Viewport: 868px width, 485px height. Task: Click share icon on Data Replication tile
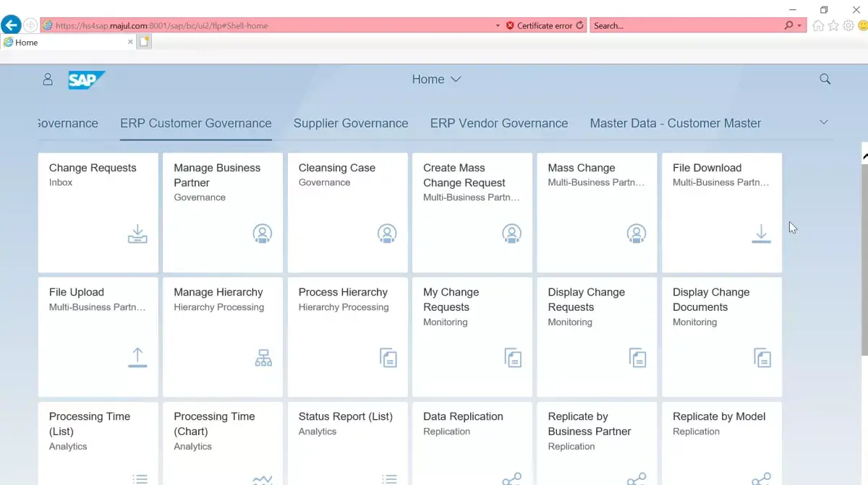coord(512,479)
